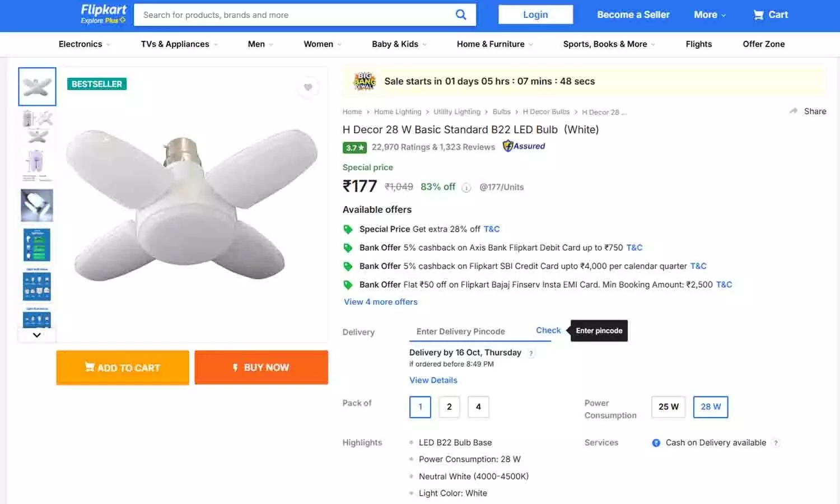Add product to wishlist heart icon
The height and width of the screenshot is (504, 840).
click(x=308, y=87)
